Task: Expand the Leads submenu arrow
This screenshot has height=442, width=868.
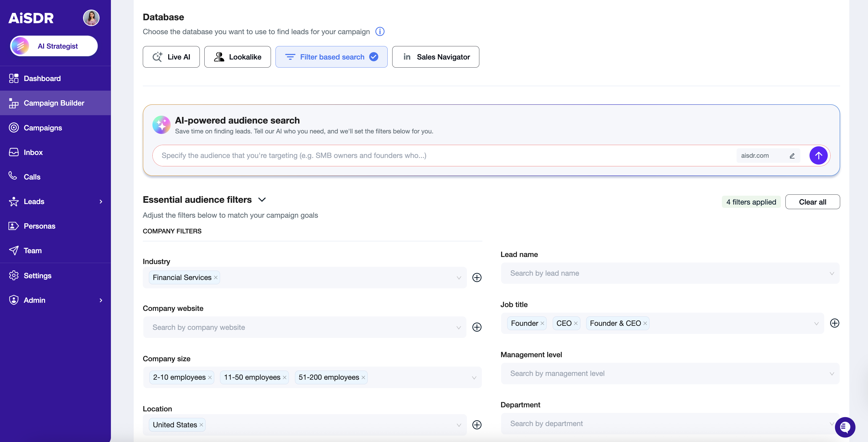Action: (x=101, y=202)
